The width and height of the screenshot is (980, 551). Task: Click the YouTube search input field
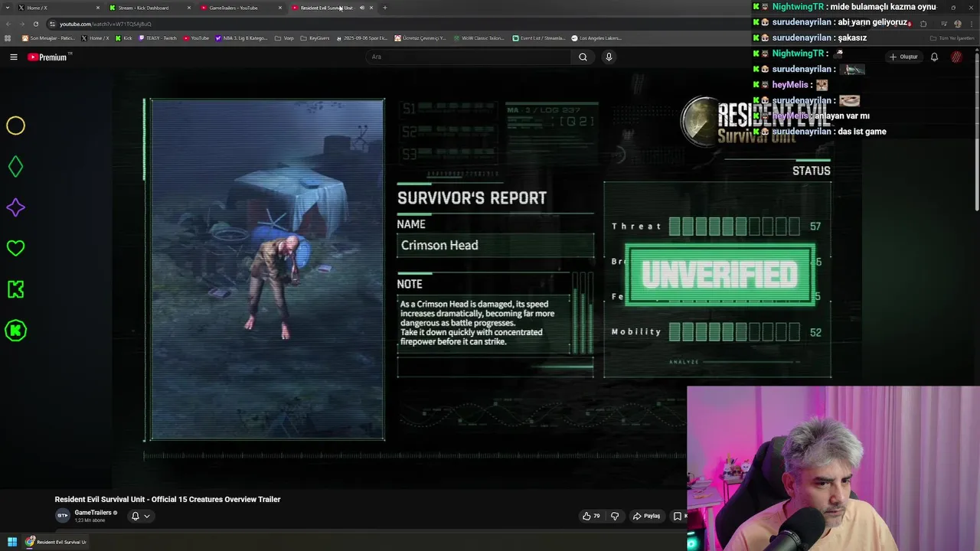coord(467,57)
